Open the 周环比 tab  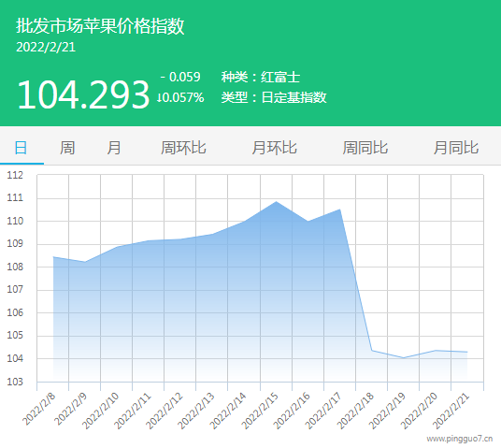[183, 148]
